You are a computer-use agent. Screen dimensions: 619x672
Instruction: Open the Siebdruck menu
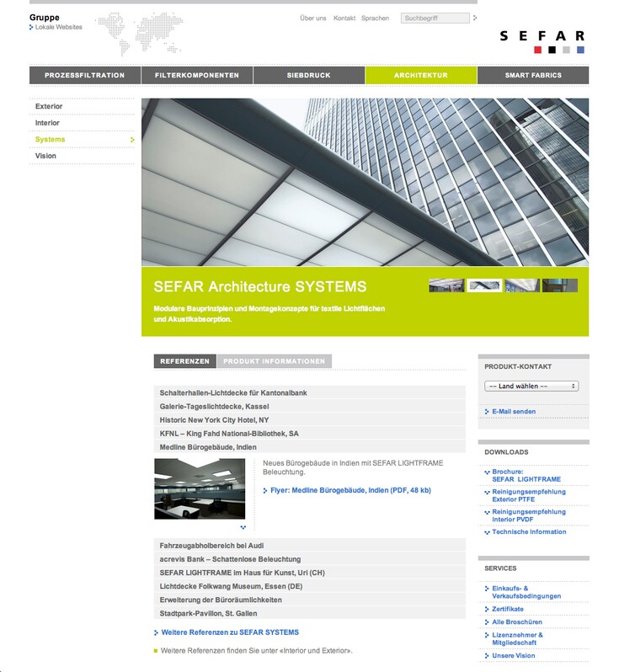[x=308, y=75]
